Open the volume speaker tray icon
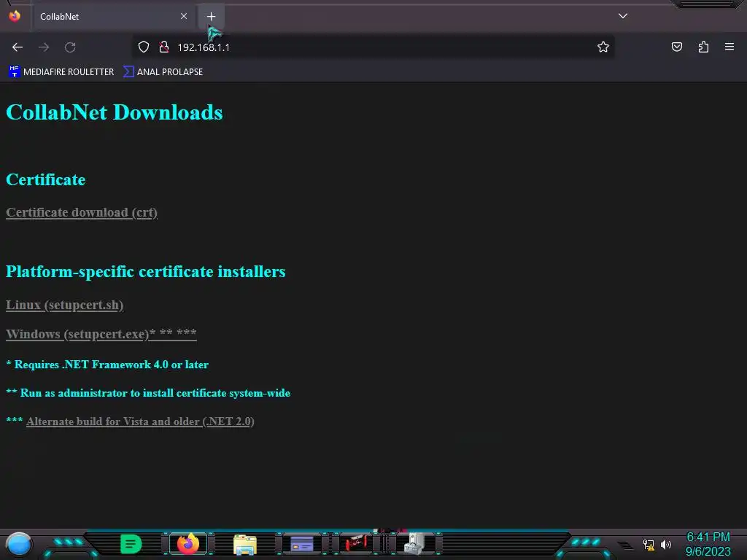This screenshot has width=747, height=560. coord(666,544)
